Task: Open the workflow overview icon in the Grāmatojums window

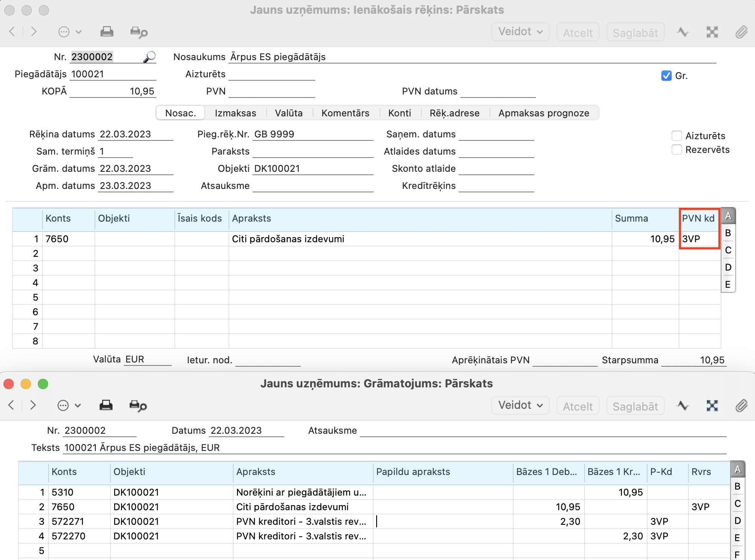Action: (682, 405)
